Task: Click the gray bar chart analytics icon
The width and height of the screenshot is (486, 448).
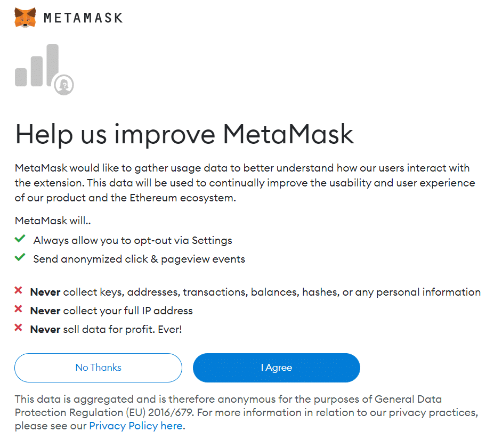Action: [36, 67]
